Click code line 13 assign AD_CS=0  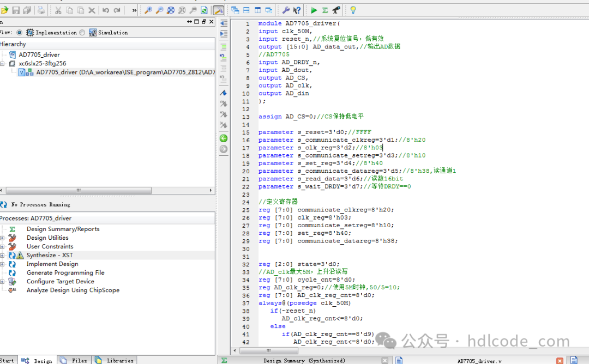311,117
